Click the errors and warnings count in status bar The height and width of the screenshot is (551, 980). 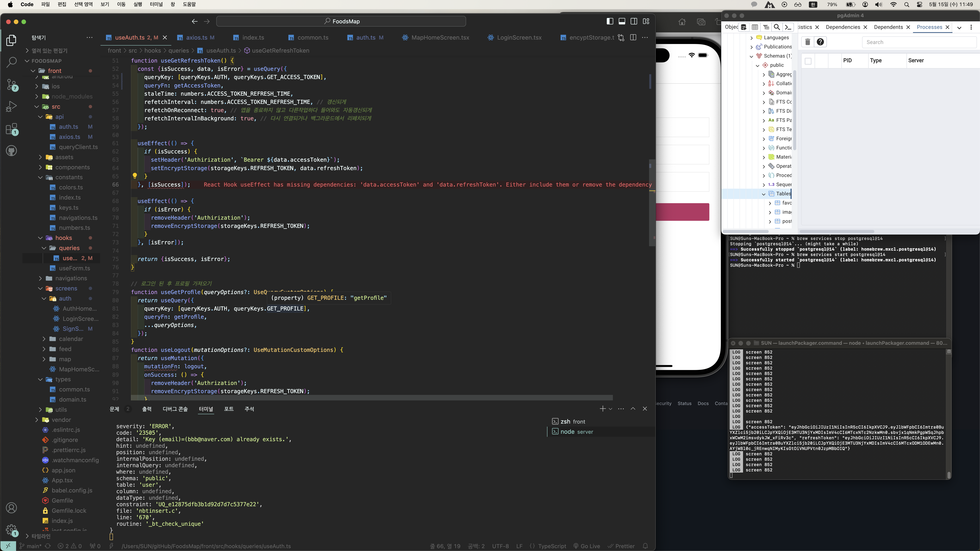(x=70, y=546)
